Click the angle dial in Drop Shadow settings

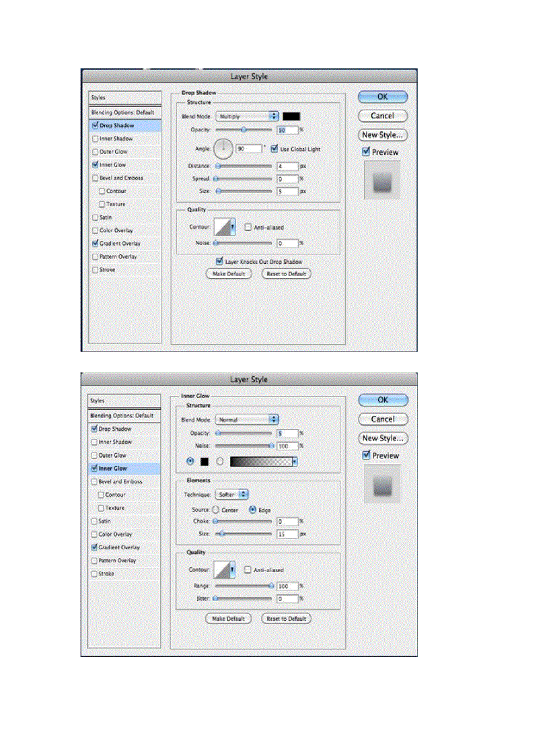point(223,148)
